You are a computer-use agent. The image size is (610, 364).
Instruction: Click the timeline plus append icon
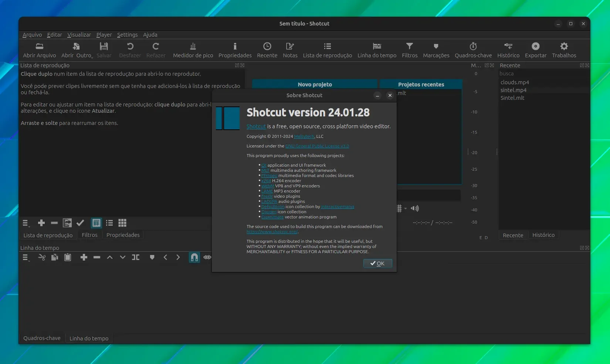[84, 257]
